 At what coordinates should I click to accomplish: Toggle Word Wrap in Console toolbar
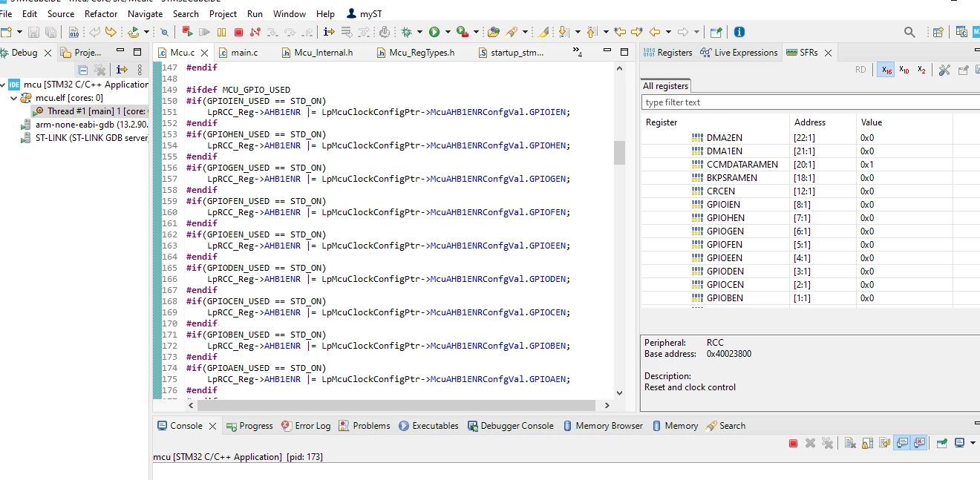click(x=884, y=443)
